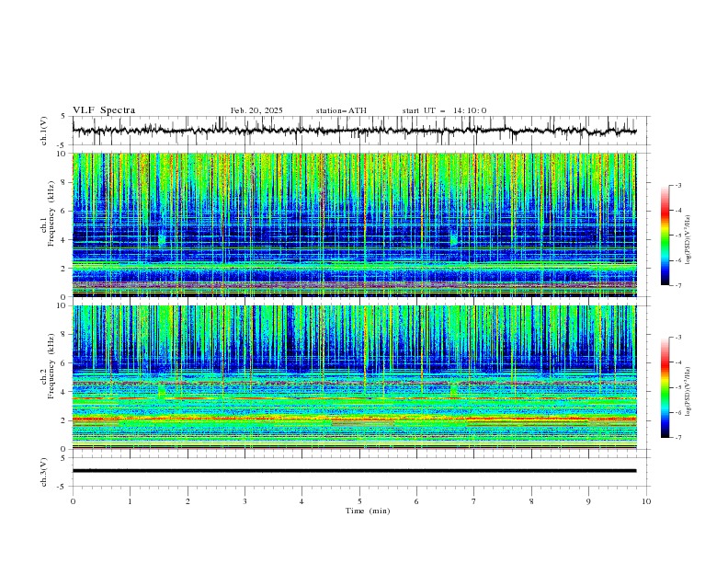728x563 pixels.
Task: Click the 'ch.3(V)' axis label
Action: (44, 472)
